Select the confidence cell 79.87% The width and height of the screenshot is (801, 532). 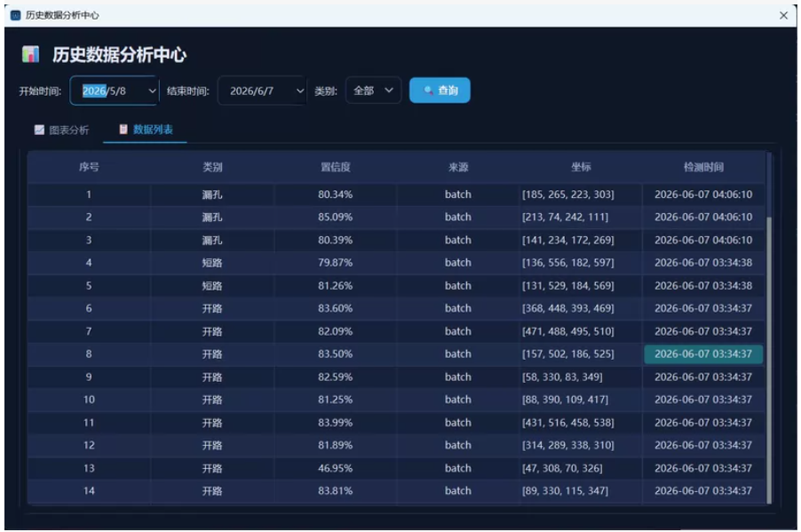click(335, 263)
